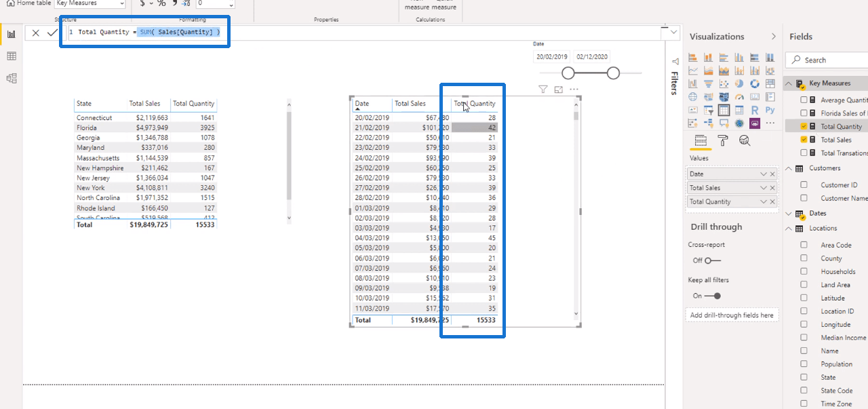Expand the Dates table

789,213
